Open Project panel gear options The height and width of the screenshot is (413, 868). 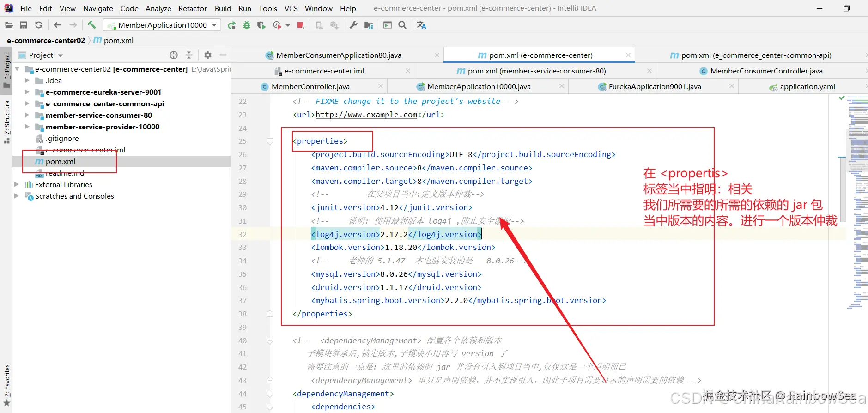208,55
